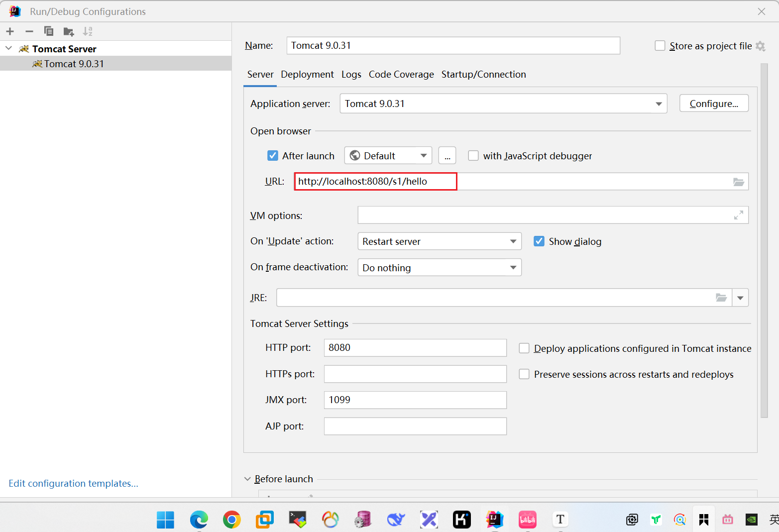Switch to the Deployment tab

pos(307,74)
